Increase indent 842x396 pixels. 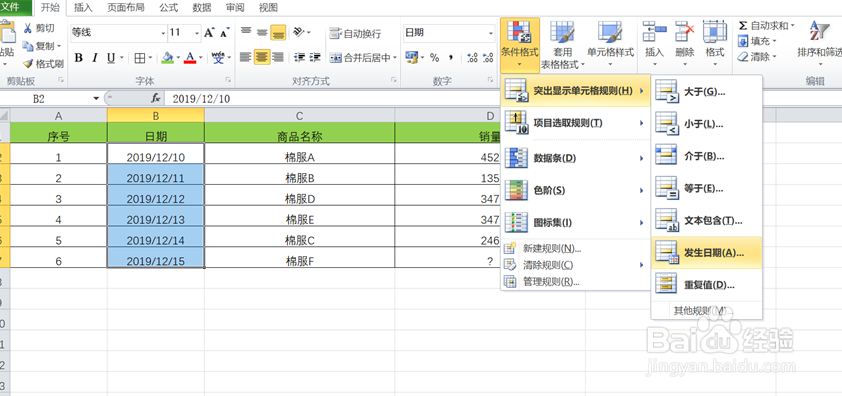[315, 57]
